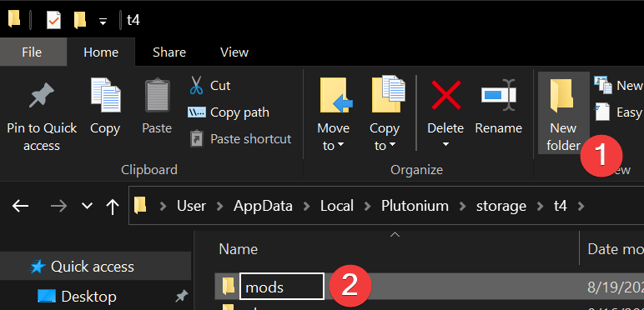Image resolution: width=644 pixels, height=310 pixels.
Task: Open Customize Quick Access Toolbar dropdown
Action: (x=103, y=22)
